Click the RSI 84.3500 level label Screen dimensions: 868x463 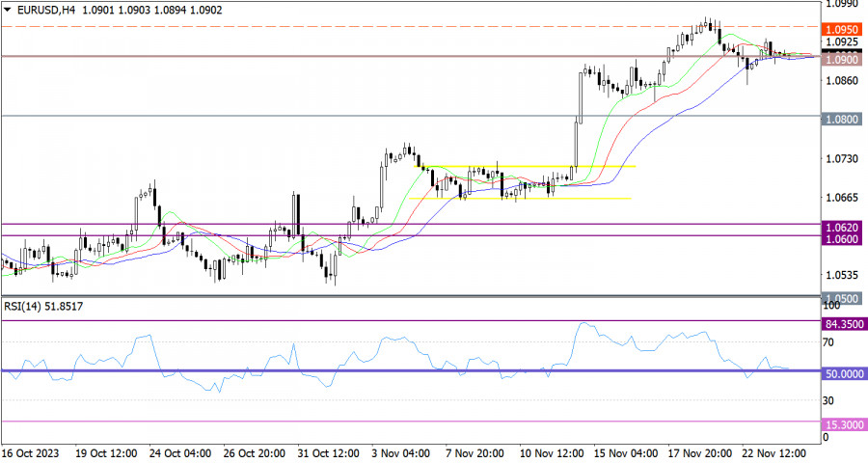pyautogui.click(x=843, y=324)
